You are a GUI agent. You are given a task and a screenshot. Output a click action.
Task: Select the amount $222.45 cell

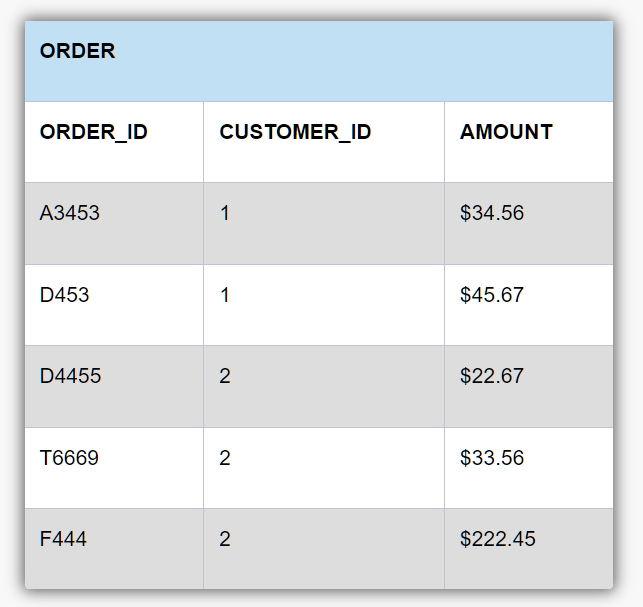(x=529, y=549)
